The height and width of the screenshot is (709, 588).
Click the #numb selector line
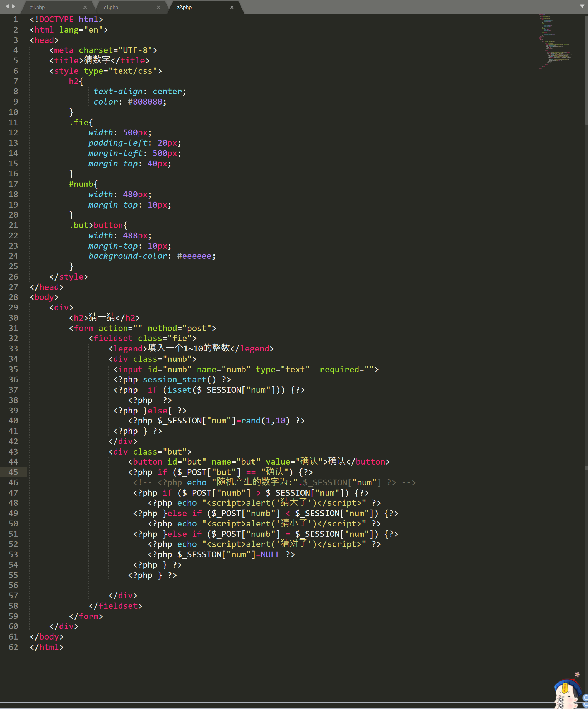pos(83,184)
